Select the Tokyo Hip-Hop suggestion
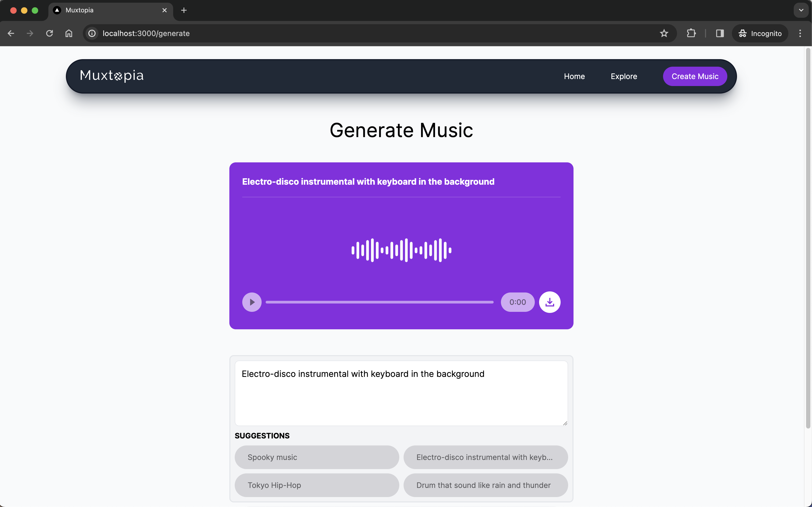 [317, 485]
